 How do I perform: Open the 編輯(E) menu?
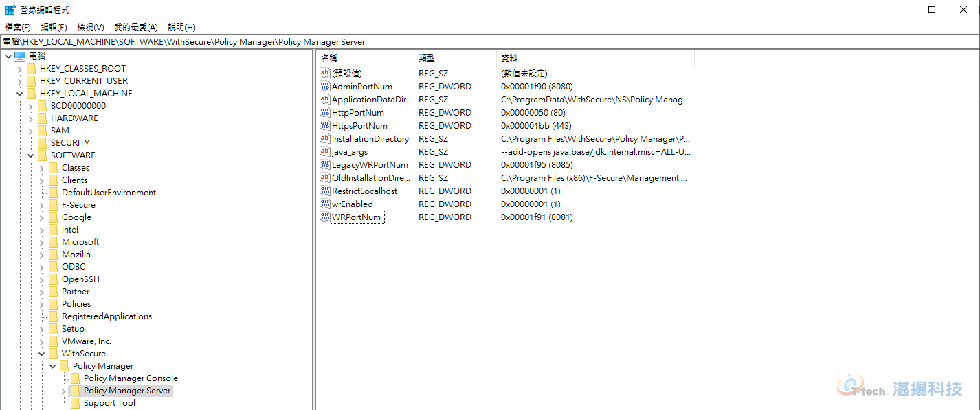pyautogui.click(x=54, y=28)
